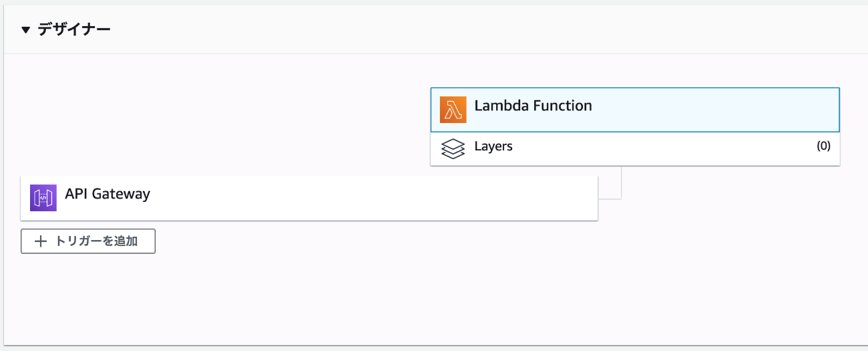This screenshot has height=351, width=868.
Task: Click the Layers count (0)
Action: [823, 146]
